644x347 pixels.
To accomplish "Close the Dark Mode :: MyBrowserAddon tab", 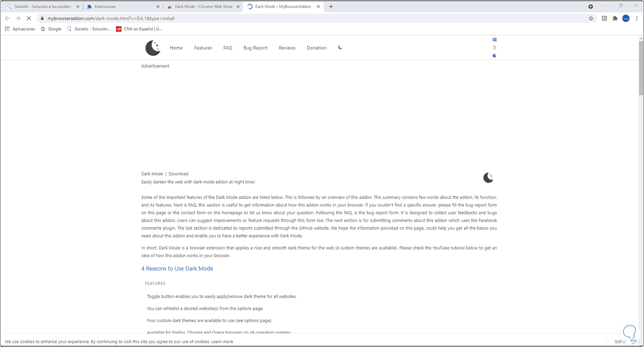I will pos(319,6).
